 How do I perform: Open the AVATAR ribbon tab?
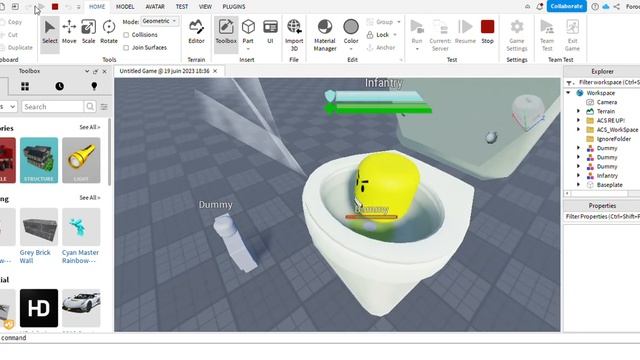(155, 7)
